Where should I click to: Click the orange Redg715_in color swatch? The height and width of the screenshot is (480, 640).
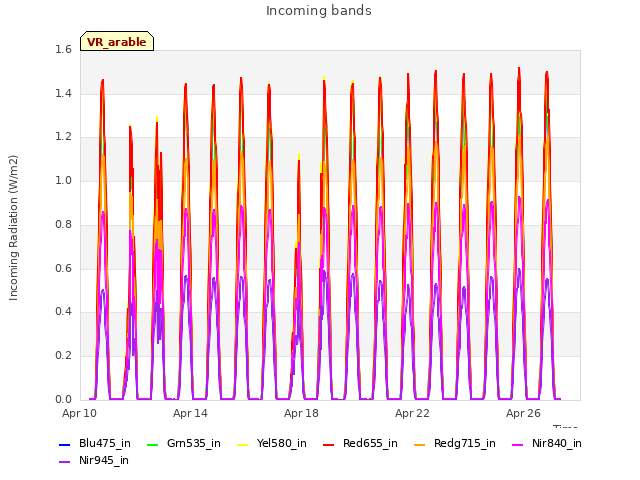click(x=420, y=444)
